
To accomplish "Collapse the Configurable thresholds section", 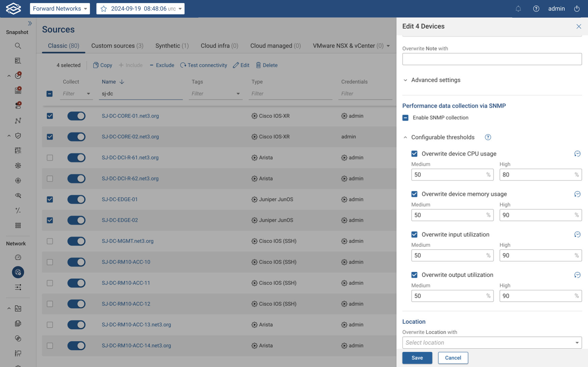I will click(x=405, y=137).
